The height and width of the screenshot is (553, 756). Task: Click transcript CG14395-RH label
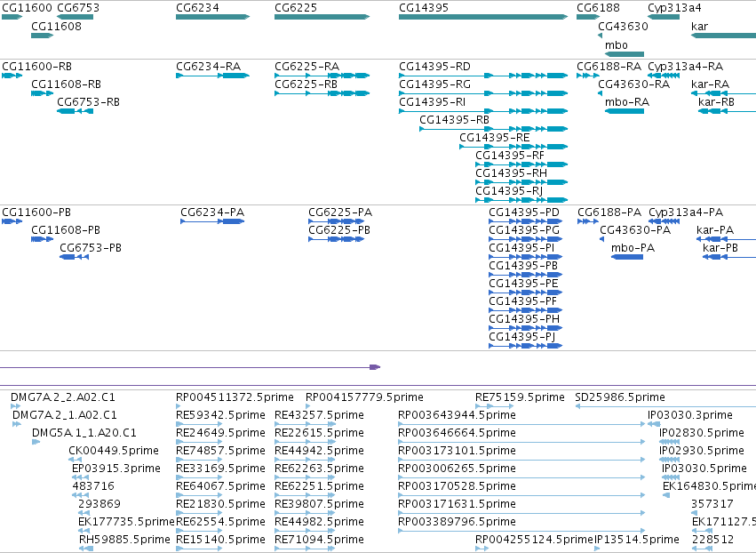pos(512,173)
